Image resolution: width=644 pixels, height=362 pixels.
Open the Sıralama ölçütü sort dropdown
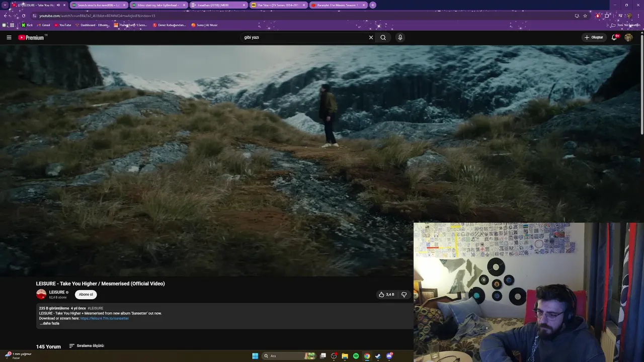(87, 346)
